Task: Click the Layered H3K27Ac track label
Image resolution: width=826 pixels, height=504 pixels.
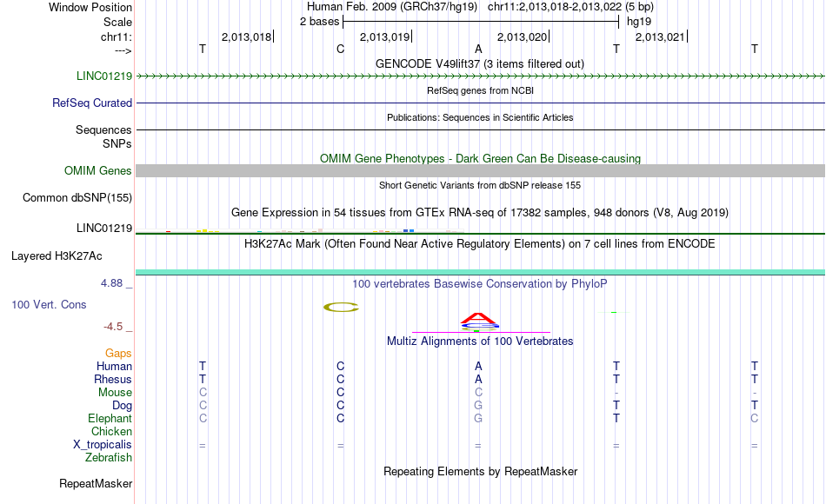Action: [57, 256]
